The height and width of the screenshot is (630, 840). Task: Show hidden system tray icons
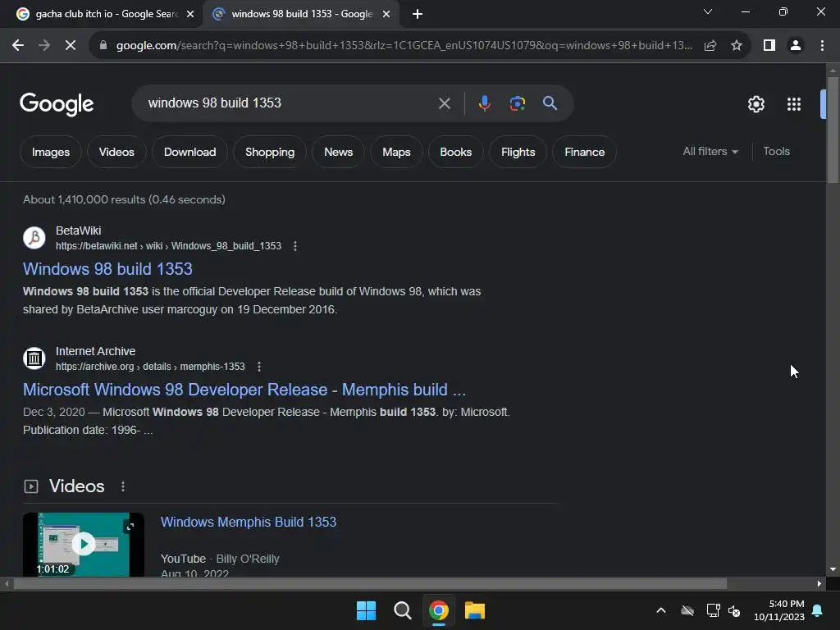tap(661, 610)
